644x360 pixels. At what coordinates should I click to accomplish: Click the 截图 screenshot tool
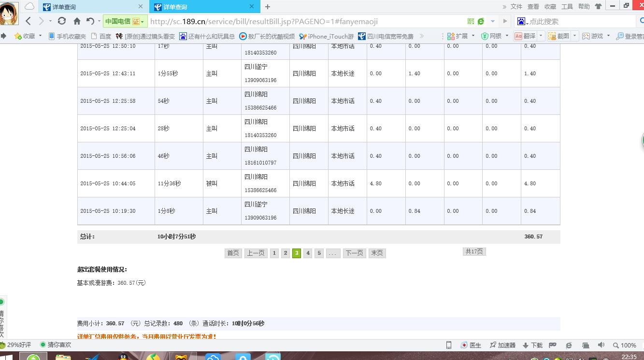(559, 36)
